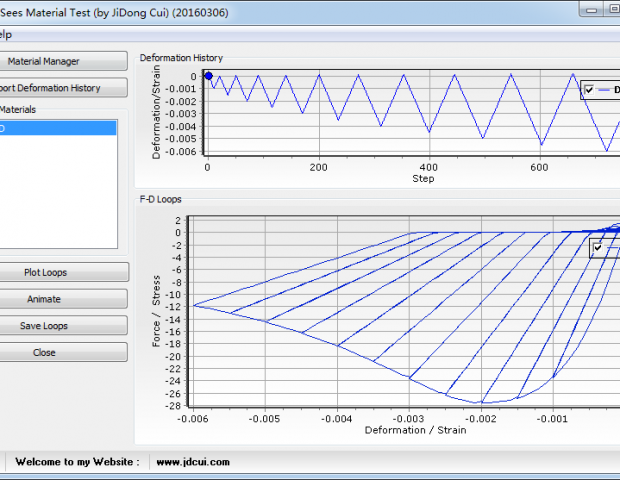Click the blue line sample in the Deformation History legend

point(606,90)
